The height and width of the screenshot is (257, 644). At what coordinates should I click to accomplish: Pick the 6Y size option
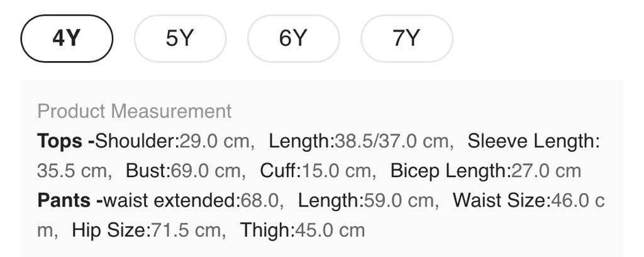click(293, 38)
